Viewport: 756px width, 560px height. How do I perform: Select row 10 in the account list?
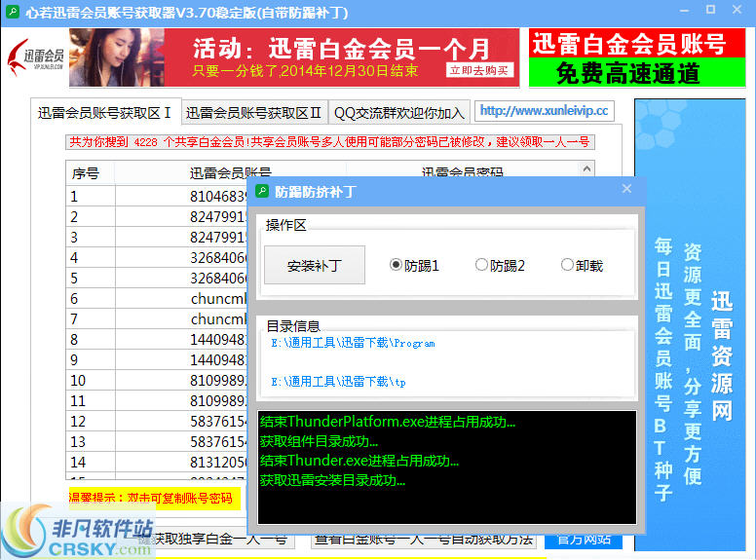pos(157,381)
